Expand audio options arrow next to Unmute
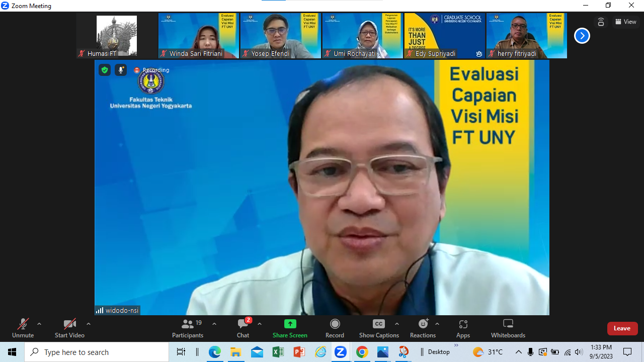The height and width of the screenshot is (362, 644). point(39,324)
